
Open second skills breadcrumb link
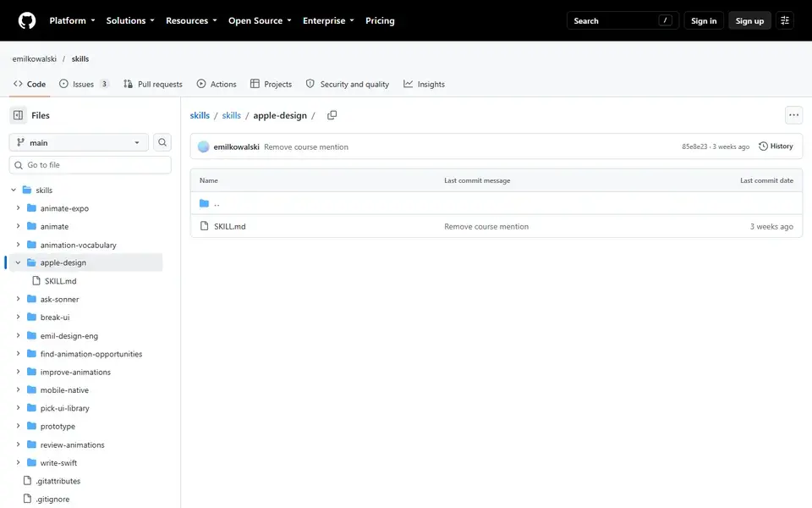click(x=231, y=115)
